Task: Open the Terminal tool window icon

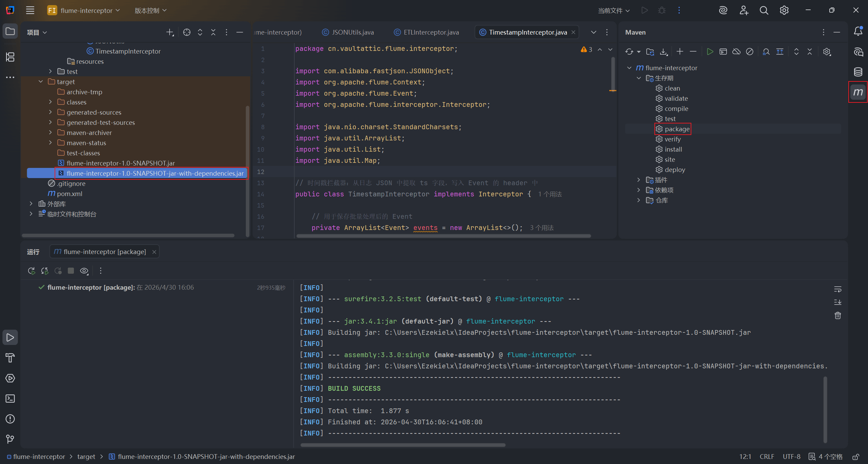Action: (x=10, y=399)
